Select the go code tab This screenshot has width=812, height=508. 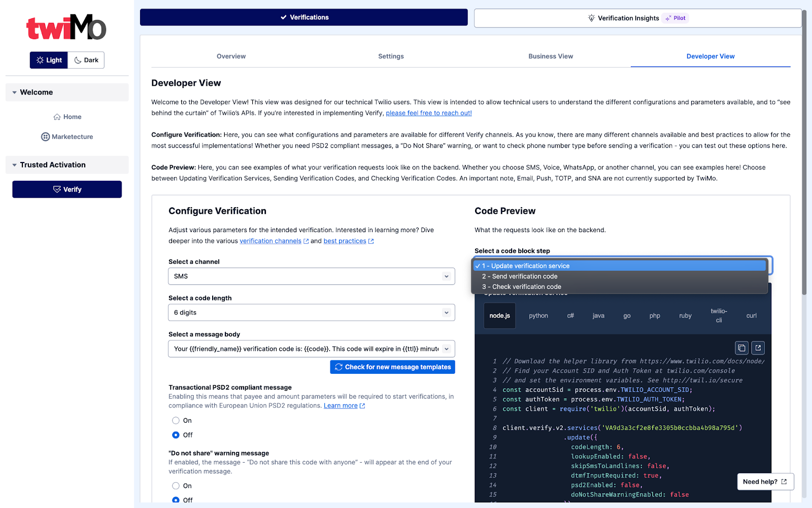pos(627,316)
